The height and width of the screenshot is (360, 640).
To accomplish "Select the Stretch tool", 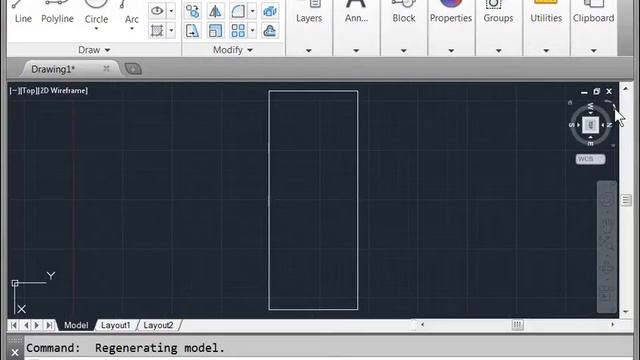I will pos(192,31).
